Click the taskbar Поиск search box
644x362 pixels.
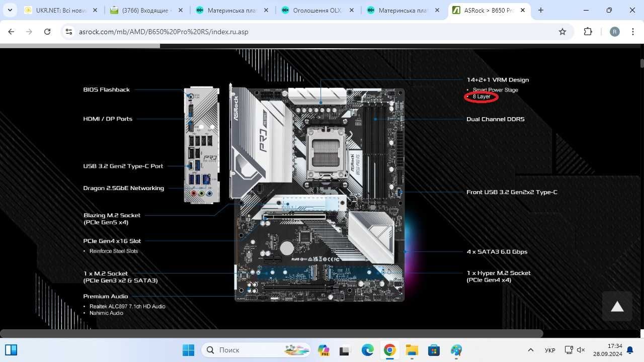click(x=257, y=350)
